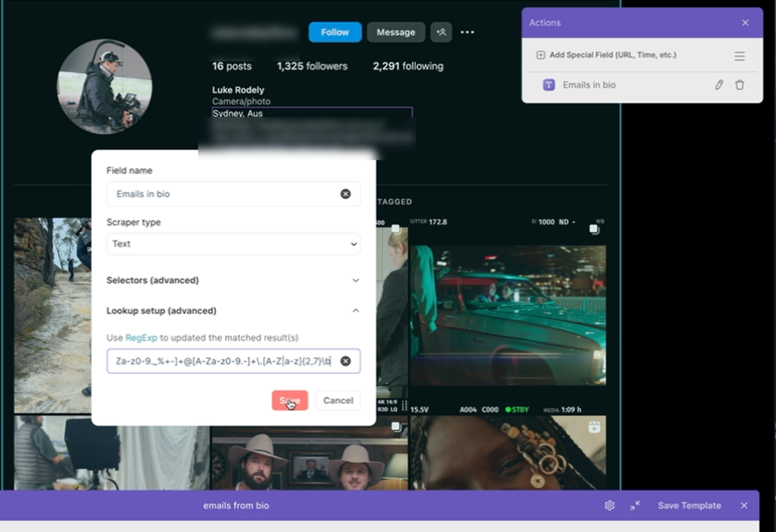Open the green car post thumbnail
The image size is (776, 532).
click(508, 315)
